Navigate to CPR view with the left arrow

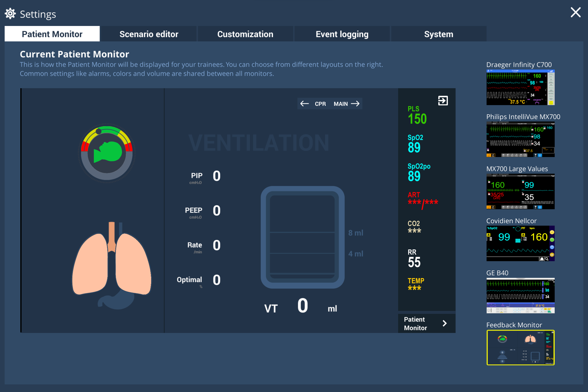coord(305,103)
